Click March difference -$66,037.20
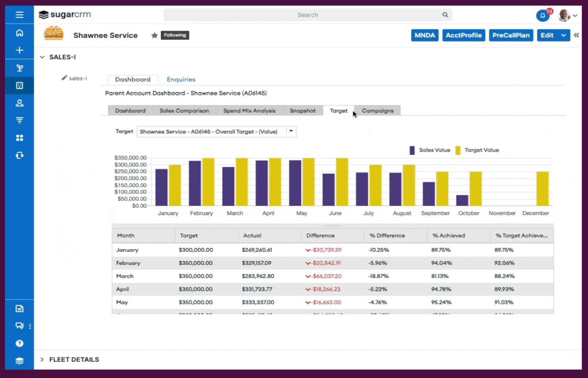 tap(323, 276)
